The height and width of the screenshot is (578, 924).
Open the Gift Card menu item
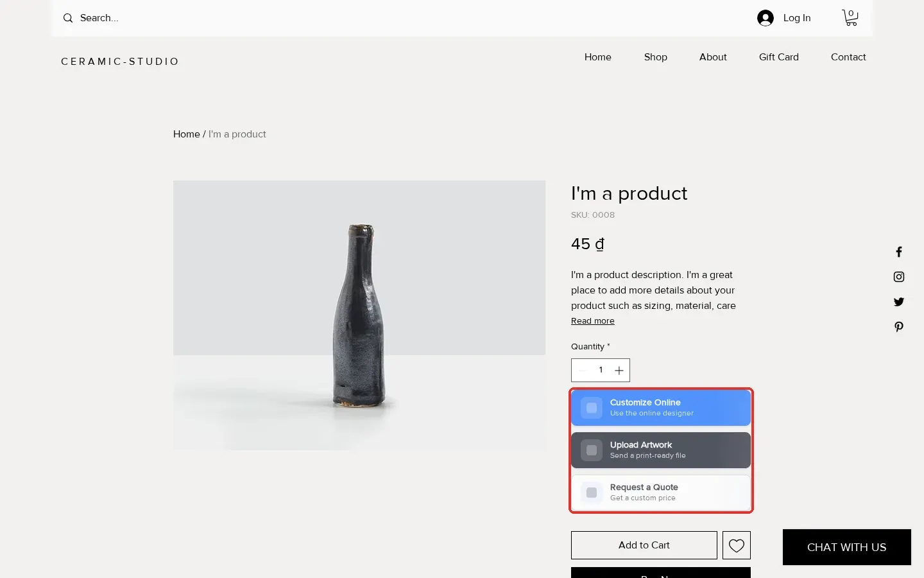click(779, 57)
